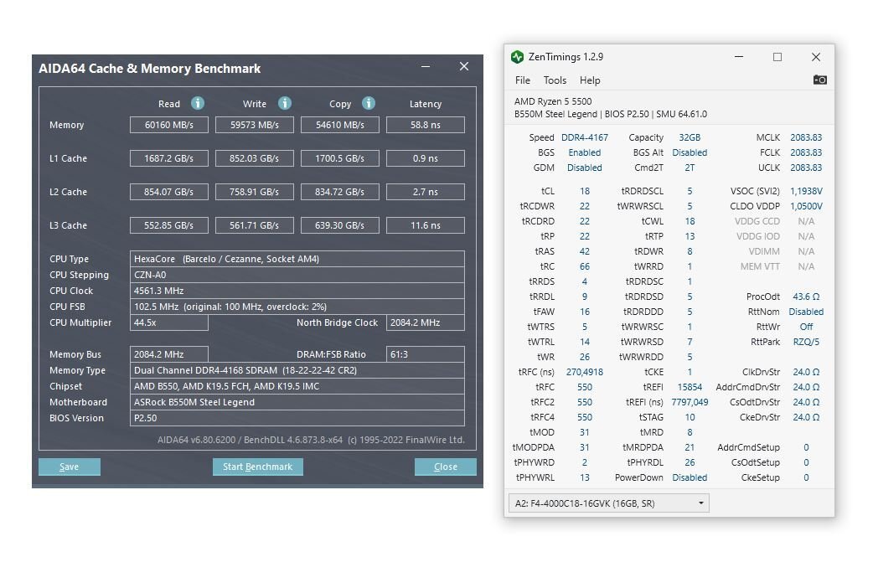
Task: Click the Close button in AIDA64
Action: coord(446,467)
